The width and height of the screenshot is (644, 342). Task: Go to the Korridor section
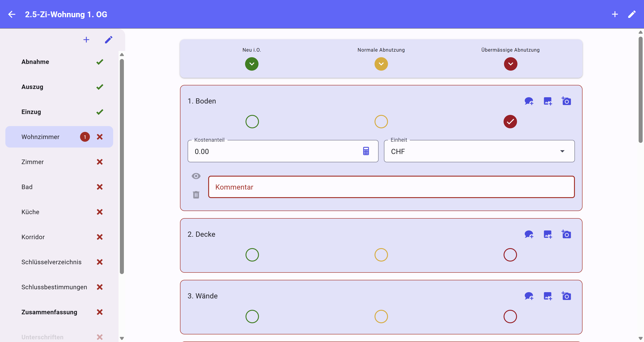[59, 237]
